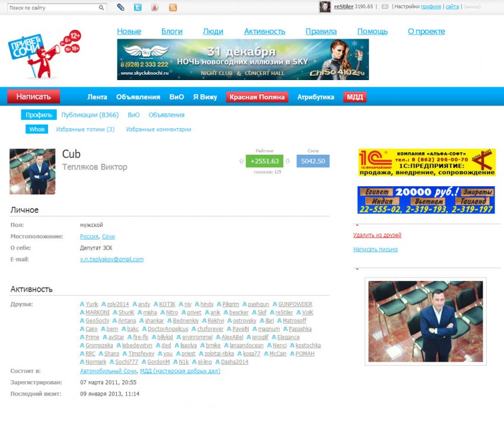This screenshot has width=504, height=421.
Task: Open the v.n.teplyakov@gmail.com email link
Action: click(x=111, y=260)
